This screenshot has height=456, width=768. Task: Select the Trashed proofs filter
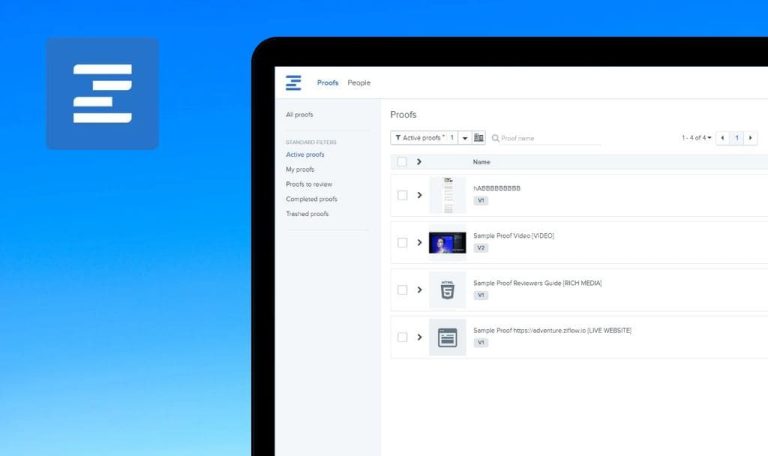click(307, 214)
